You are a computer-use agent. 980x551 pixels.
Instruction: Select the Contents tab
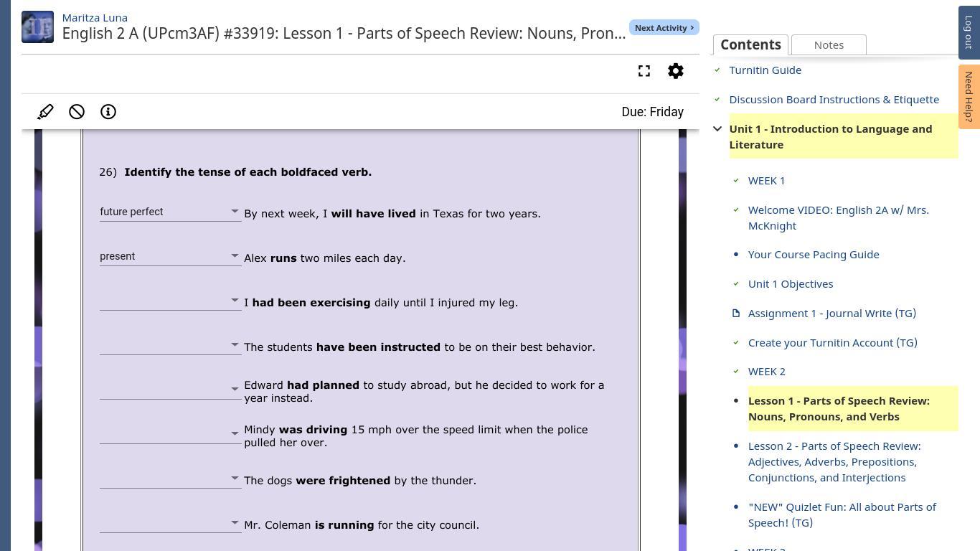click(x=750, y=44)
